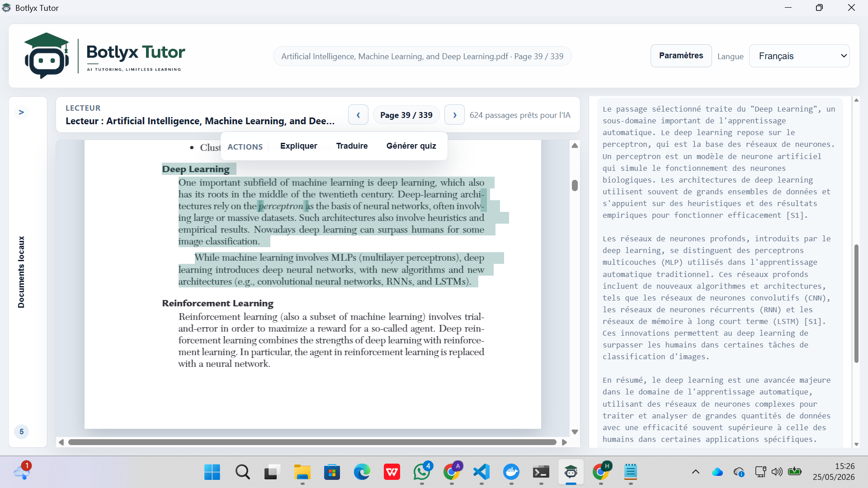
Task: Open WPS Office from the taskbar
Action: 392,472
